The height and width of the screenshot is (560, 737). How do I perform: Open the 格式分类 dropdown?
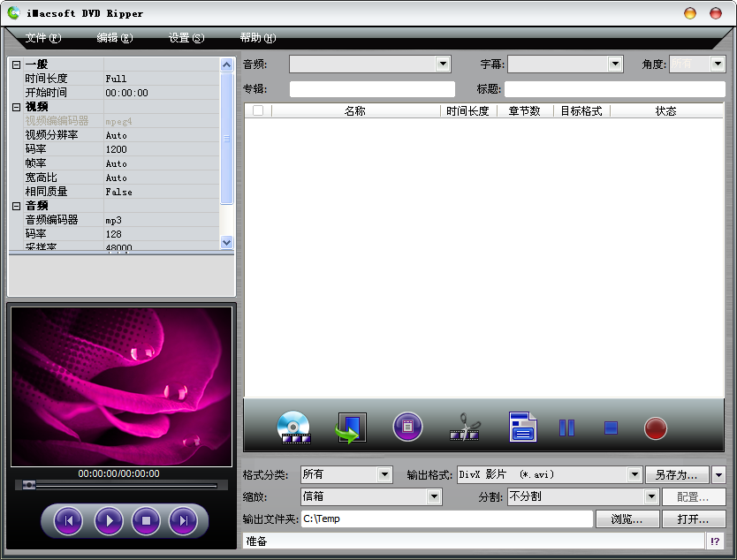click(x=384, y=475)
